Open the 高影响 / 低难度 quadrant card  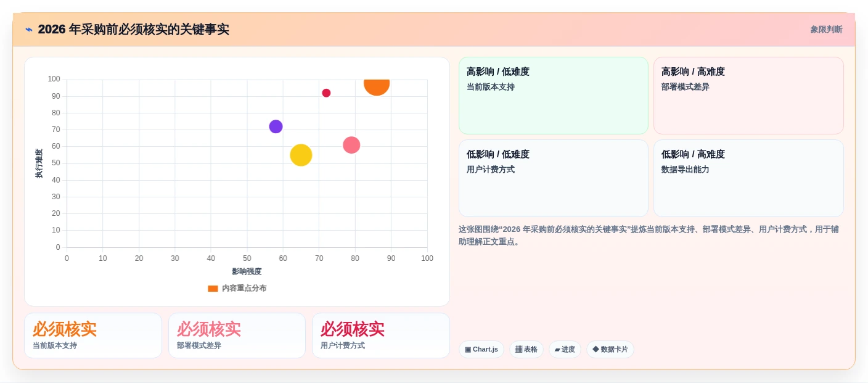(x=554, y=96)
